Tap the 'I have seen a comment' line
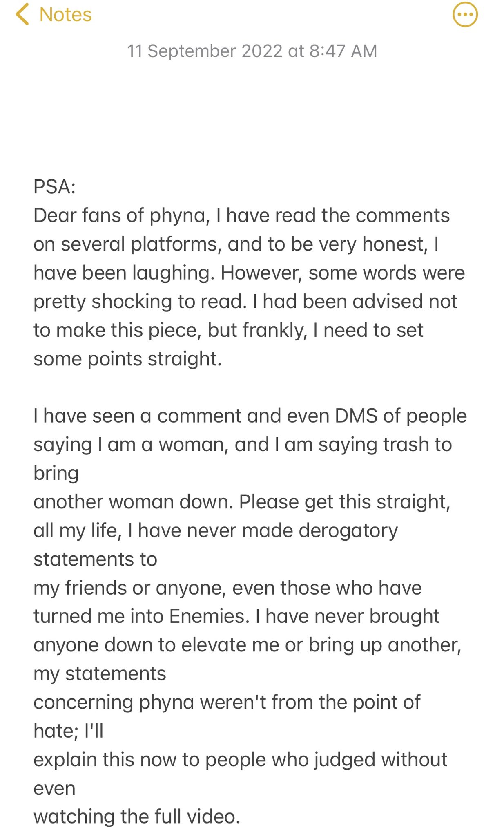Image resolution: width=504 pixels, height=837 pixels. [250, 416]
